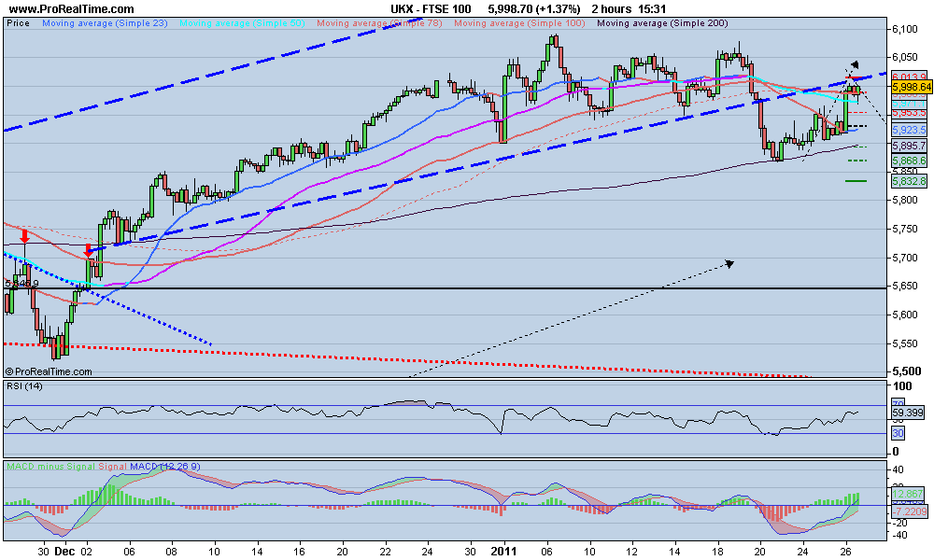Click the 5,750 price axis label
This screenshot has height=560, width=934.
[x=905, y=229]
